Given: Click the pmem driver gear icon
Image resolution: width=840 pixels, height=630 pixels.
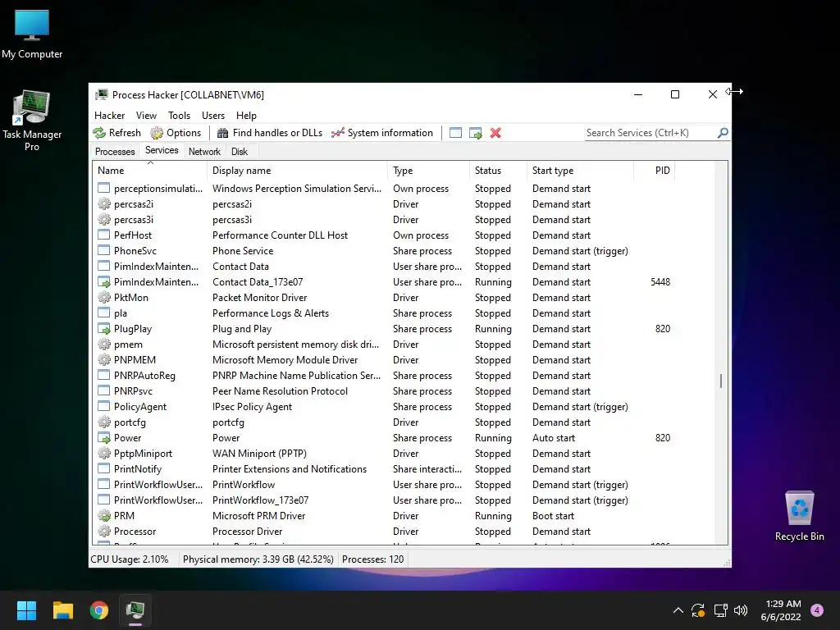Looking at the screenshot, I should (x=104, y=345).
